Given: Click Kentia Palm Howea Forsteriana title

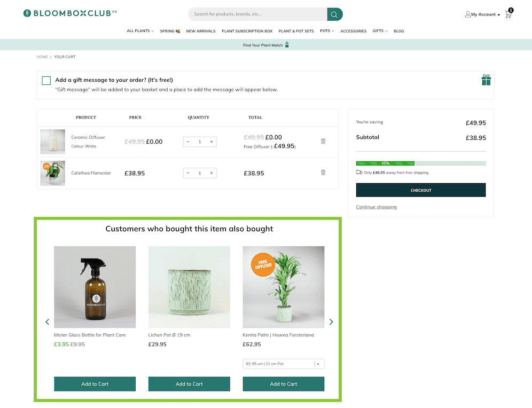Looking at the screenshot, I should point(278,335).
